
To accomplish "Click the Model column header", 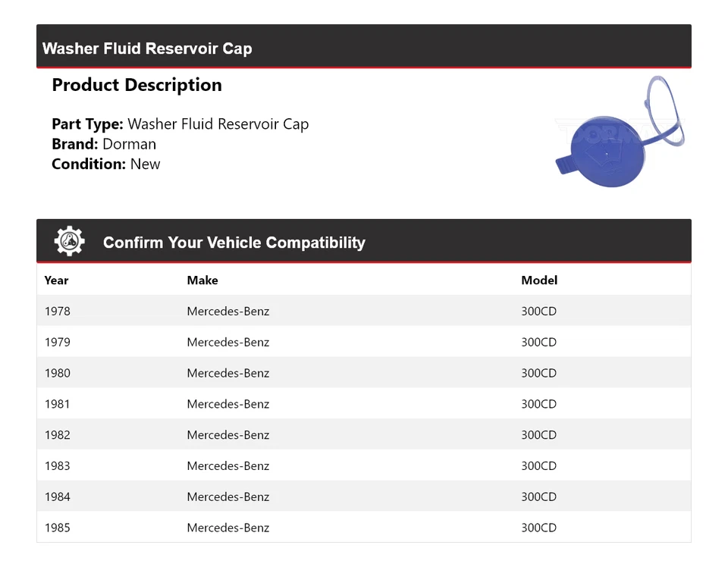I will (x=539, y=280).
